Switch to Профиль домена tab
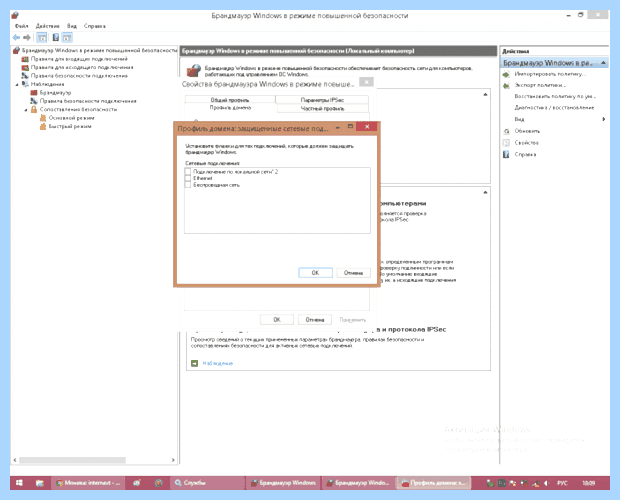Viewport: 620px width, 500px height. click(230, 108)
